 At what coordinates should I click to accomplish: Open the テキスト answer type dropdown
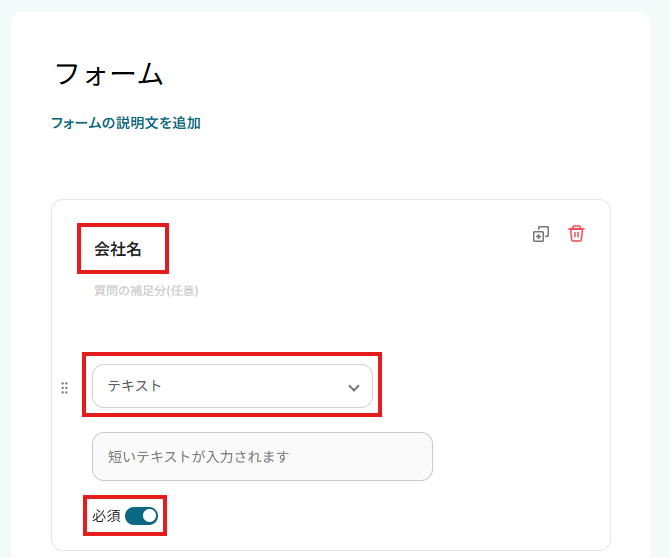point(232,386)
